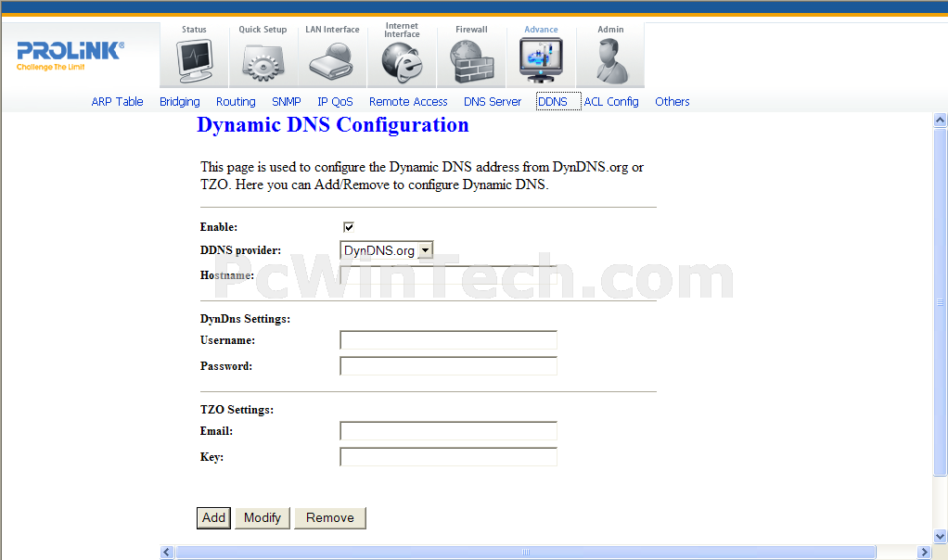Screen dimensions: 948x560
Task: Focus the DynDns Password input field
Action: (449, 366)
